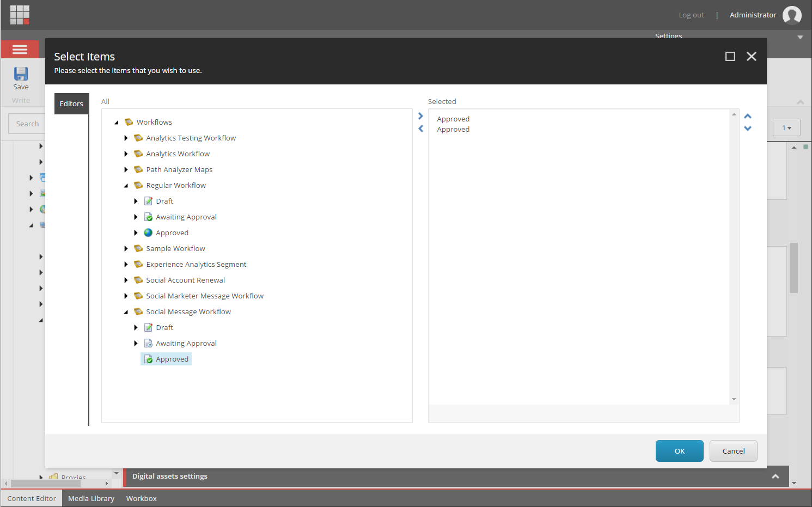Open the Workbox tab
This screenshot has width=812, height=507.
[x=141, y=498]
